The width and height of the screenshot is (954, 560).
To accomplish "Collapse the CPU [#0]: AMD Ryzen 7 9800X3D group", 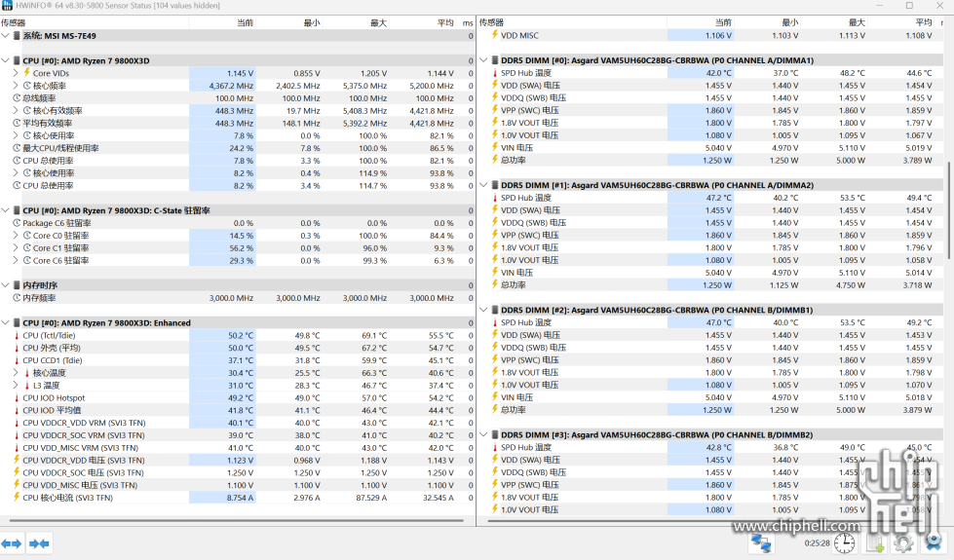I will 6,60.
